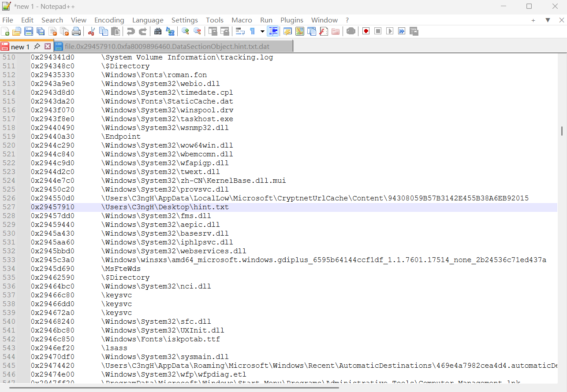Run macro multiple times icon

tap(402, 31)
